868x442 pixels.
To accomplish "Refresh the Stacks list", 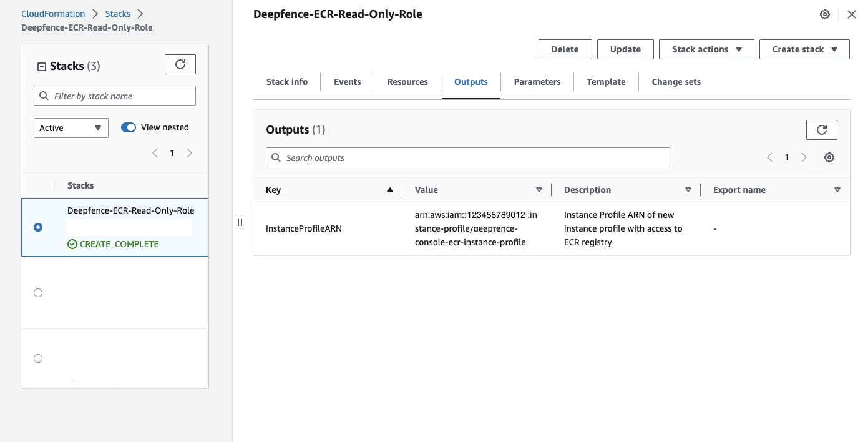I will click(180, 64).
